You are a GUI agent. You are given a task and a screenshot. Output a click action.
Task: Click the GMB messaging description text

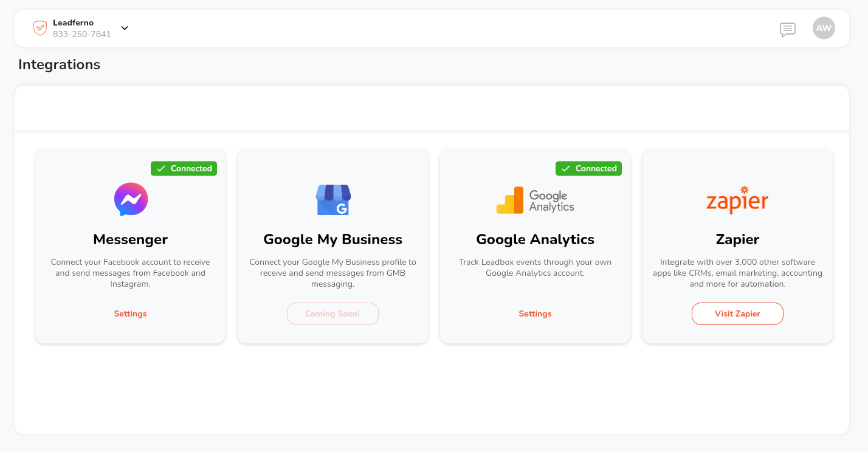[333, 273]
